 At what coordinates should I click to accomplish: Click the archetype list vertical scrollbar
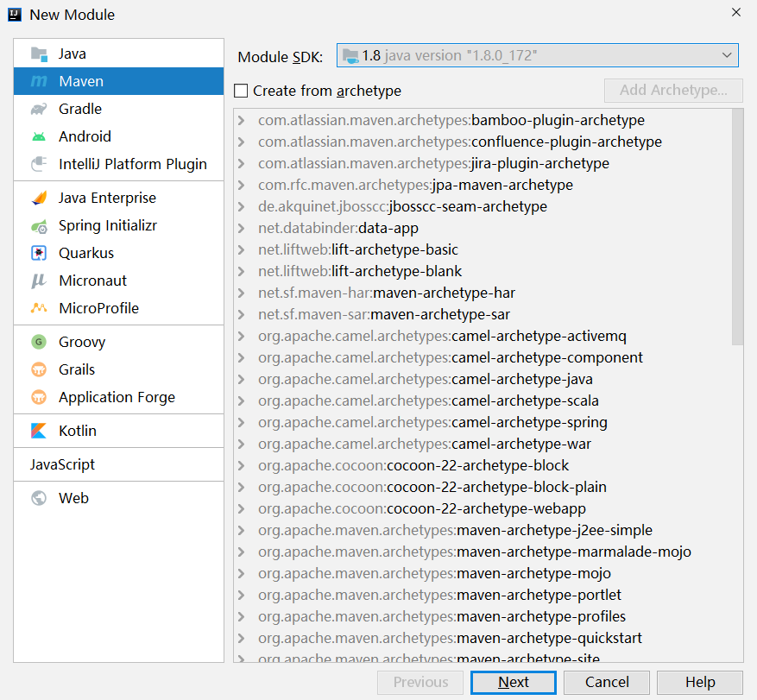[737, 227]
